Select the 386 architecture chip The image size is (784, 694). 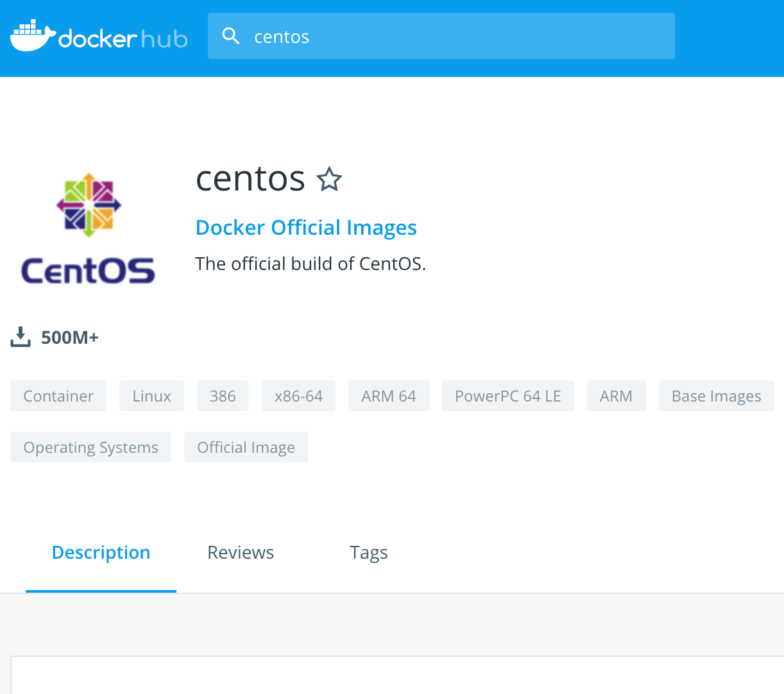coord(223,396)
